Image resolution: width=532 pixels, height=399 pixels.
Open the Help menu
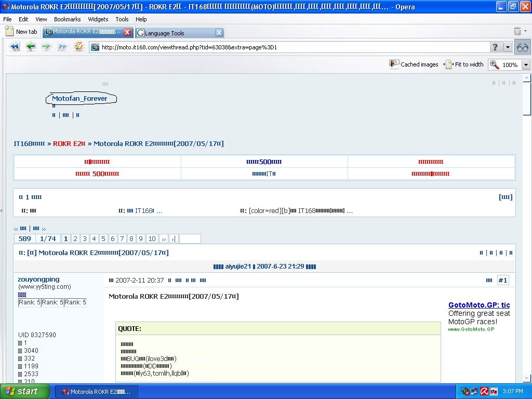[x=141, y=19]
